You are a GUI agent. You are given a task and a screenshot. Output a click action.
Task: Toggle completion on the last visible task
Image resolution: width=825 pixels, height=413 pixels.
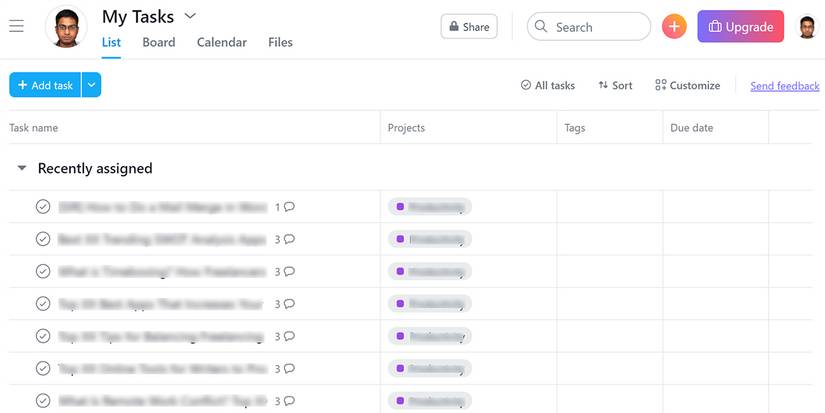pos(43,401)
